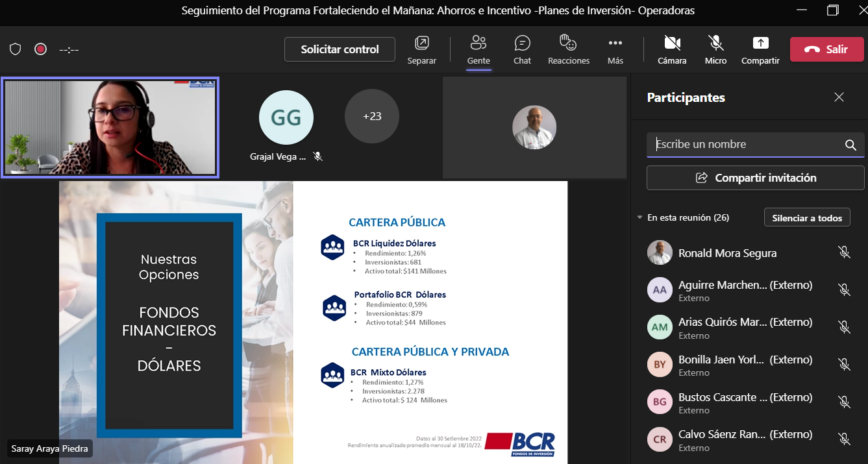
Task: Click participant name Bonilla Jaen Yorl... (Externo)
Action: pyautogui.click(x=745, y=360)
